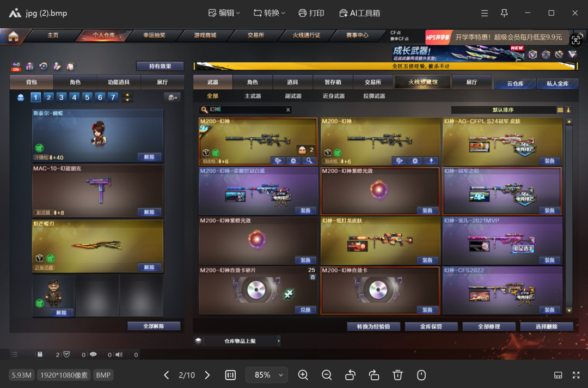Toggle sort direction arrow next to 默认排序
The width and height of the screenshot is (588, 388).
[x=568, y=110]
